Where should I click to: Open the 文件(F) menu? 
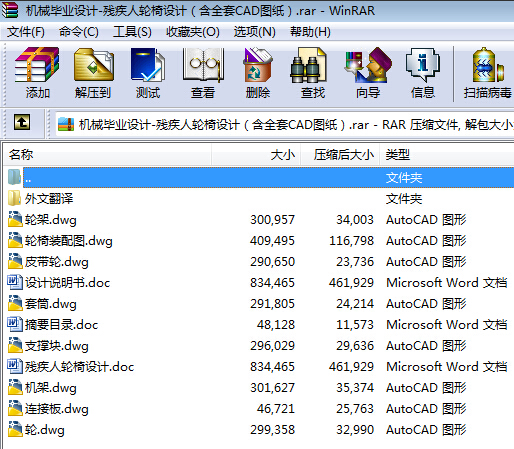pyautogui.click(x=26, y=32)
